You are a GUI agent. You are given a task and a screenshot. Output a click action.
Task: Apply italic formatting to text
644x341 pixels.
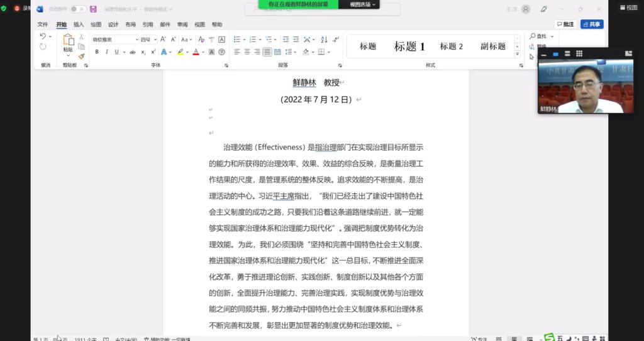pos(106,52)
